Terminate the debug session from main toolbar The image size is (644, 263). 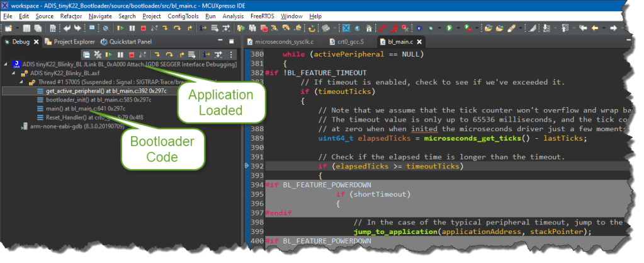tap(144, 28)
